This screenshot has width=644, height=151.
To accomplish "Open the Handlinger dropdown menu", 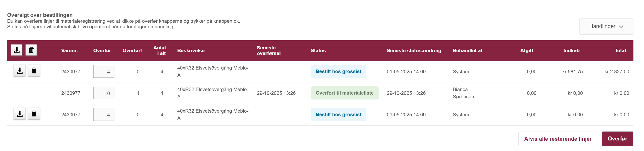I will click(x=606, y=26).
